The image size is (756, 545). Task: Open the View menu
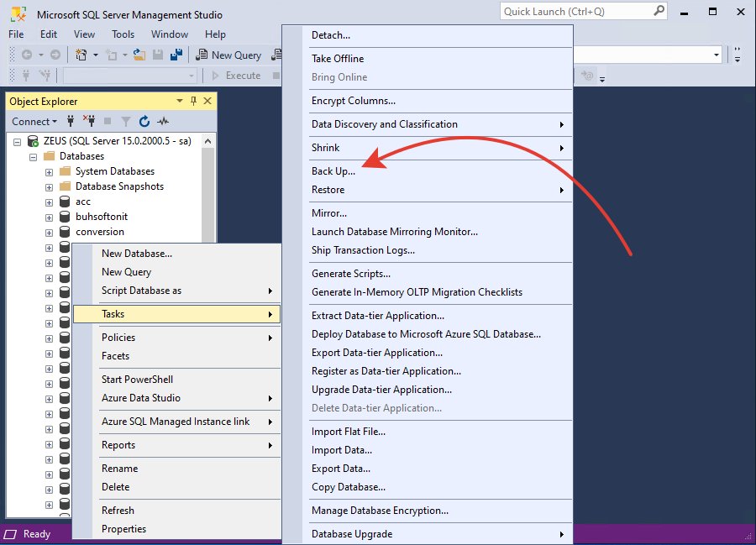click(x=83, y=34)
